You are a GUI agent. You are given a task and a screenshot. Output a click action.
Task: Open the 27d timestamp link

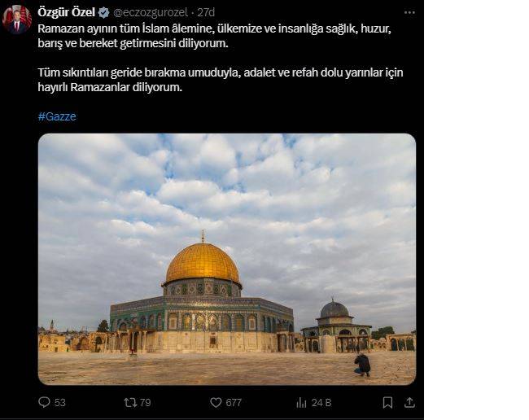(206, 12)
